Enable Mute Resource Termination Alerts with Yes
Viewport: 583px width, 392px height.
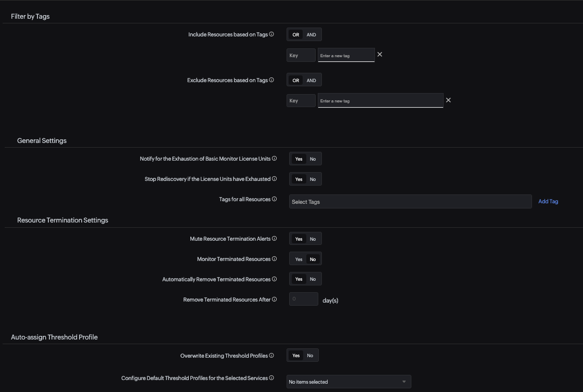pyautogui.click(x=299, y=239)
